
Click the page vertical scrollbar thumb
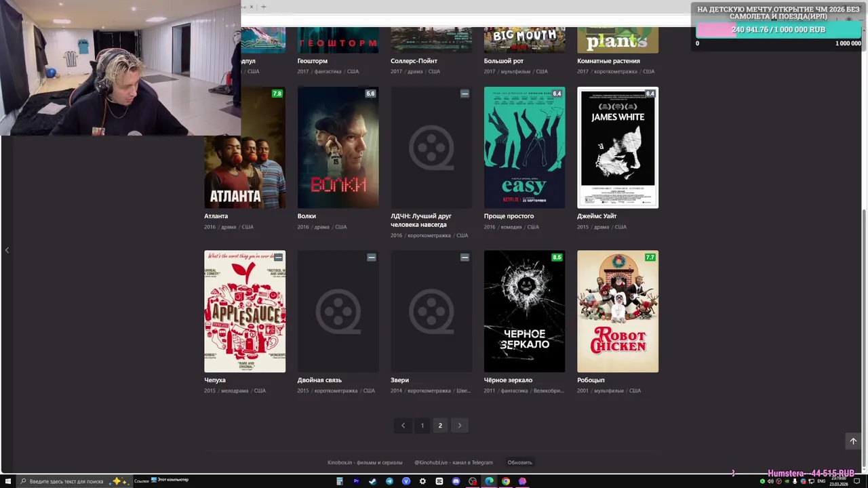864,338
